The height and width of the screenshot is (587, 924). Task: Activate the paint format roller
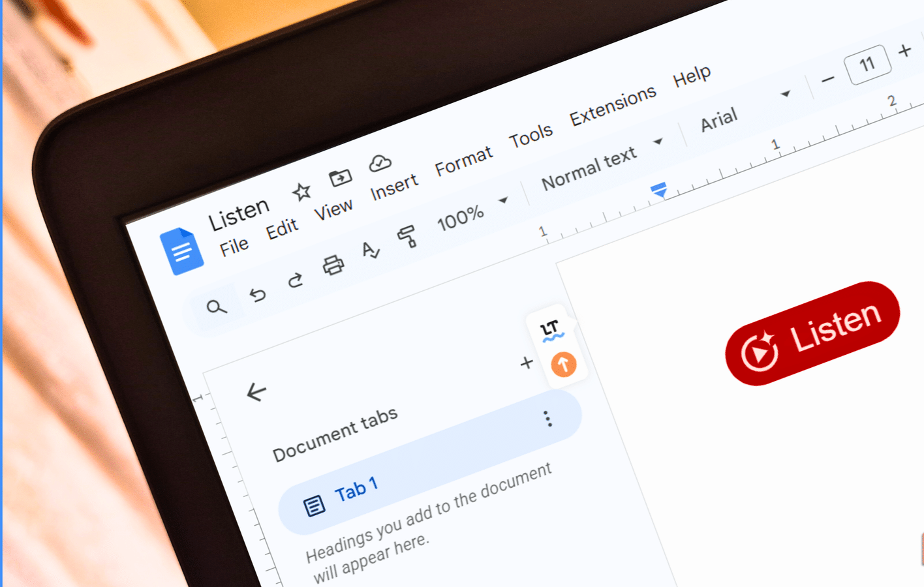407,236
